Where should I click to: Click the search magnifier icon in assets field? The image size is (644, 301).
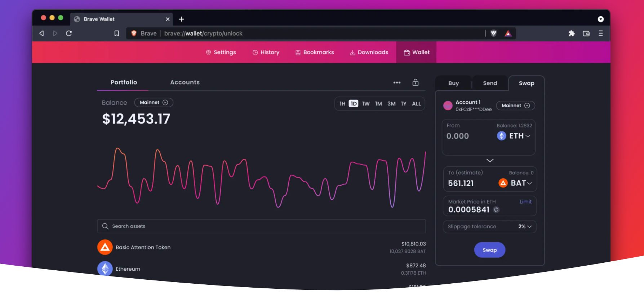coord(105,226)
